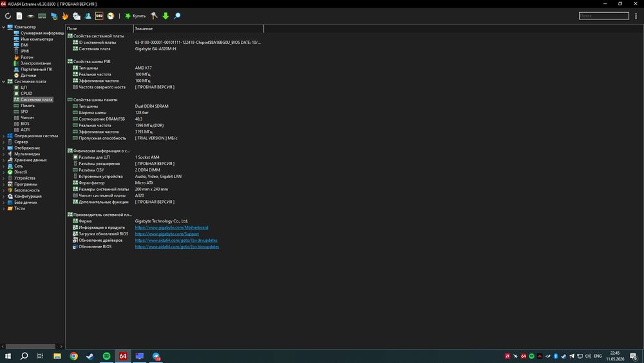Click the Gigabyte GA-A320M-H value
This screenshot has height=363, width=644.
pyautogui.click(x=156, y=49)
